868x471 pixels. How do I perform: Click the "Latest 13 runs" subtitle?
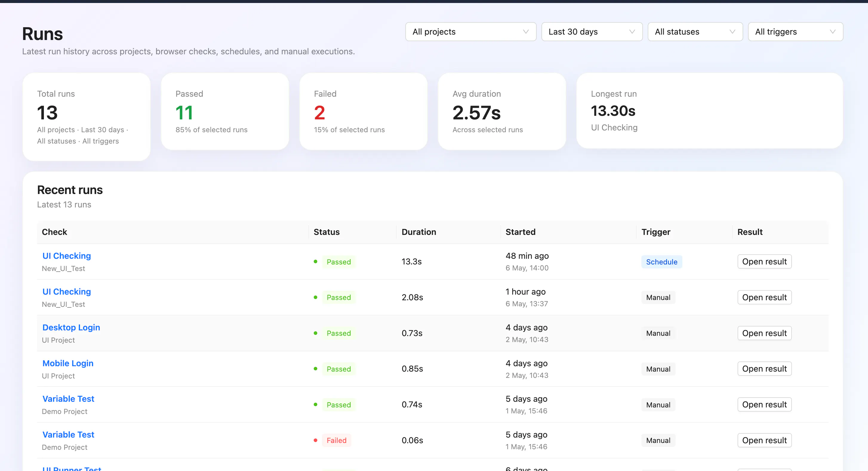pos(64,204)
